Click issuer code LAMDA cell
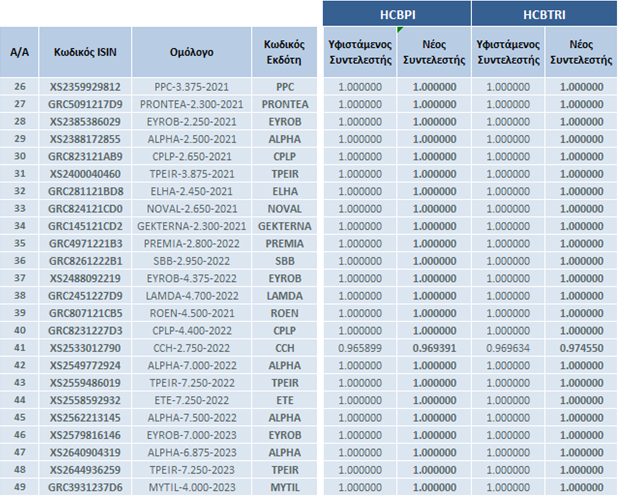This screenshot has width=618, height=496. [284, 296]
